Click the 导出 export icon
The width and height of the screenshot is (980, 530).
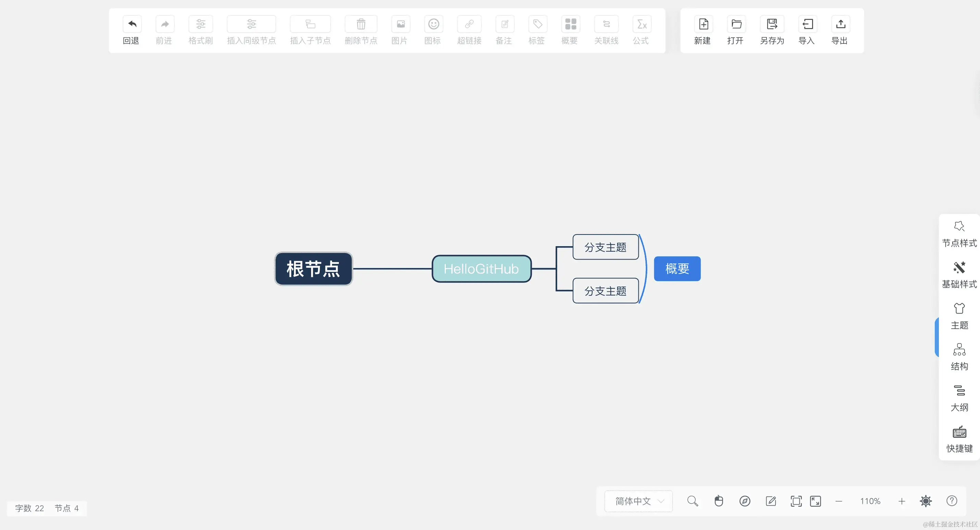click(x=841, y=24)
